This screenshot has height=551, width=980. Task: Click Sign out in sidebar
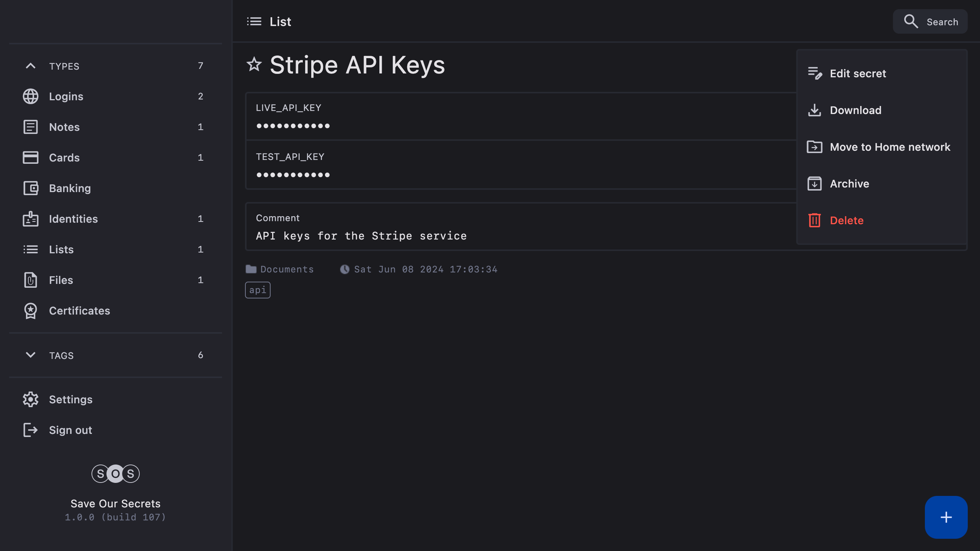[x=70, y=430]
